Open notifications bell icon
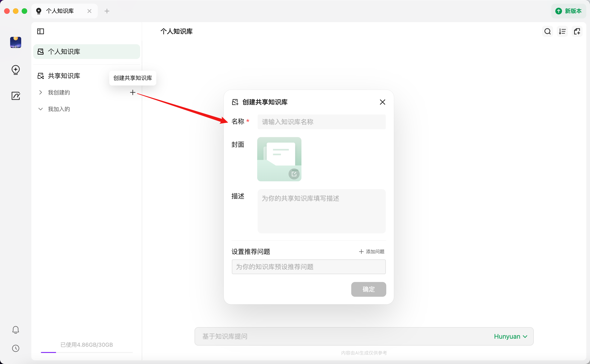The width and height of the screenshot is (590, 364). (16, 330)
